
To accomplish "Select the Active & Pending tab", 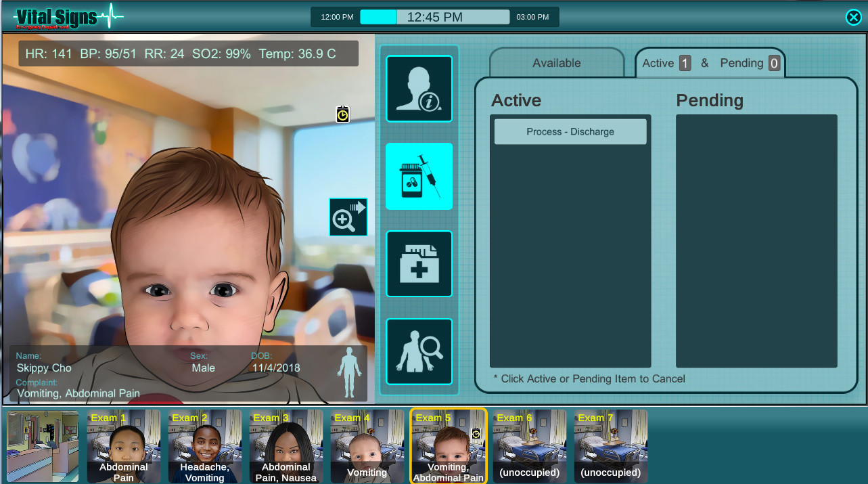I will click(709, 63).
